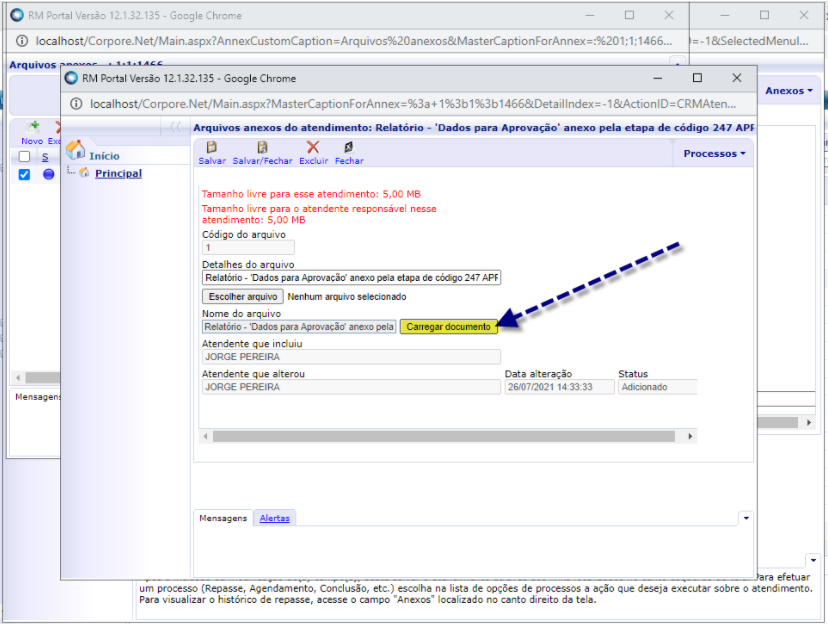The height and width of the screenshot is (624, 828).
Task: Open the Principal tree link
Action: click(118, 173)
